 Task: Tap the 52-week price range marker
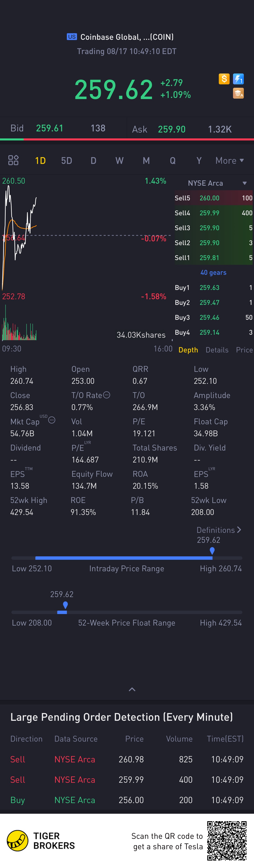[65, 605]
